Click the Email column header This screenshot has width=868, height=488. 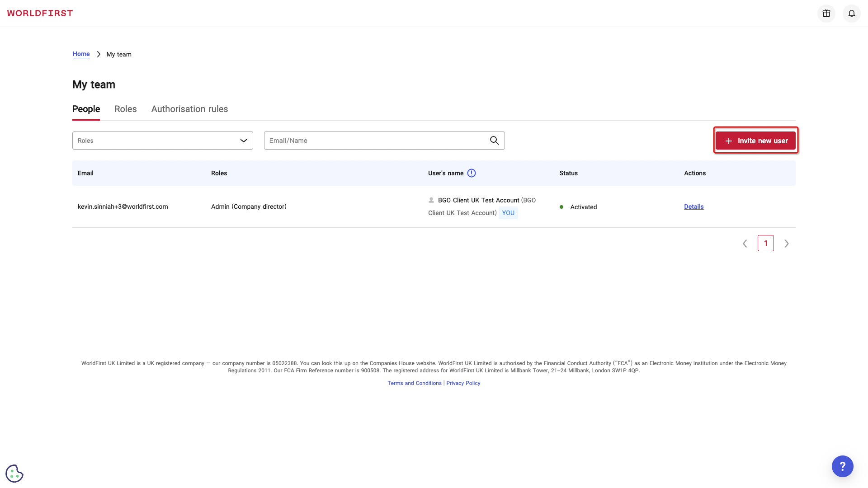(85, 173)
